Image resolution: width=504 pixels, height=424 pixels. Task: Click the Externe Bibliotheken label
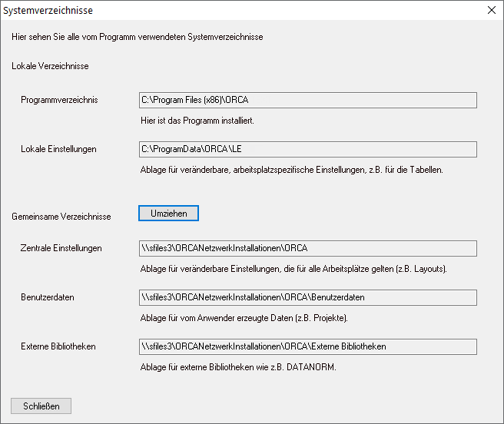(58, 346)
